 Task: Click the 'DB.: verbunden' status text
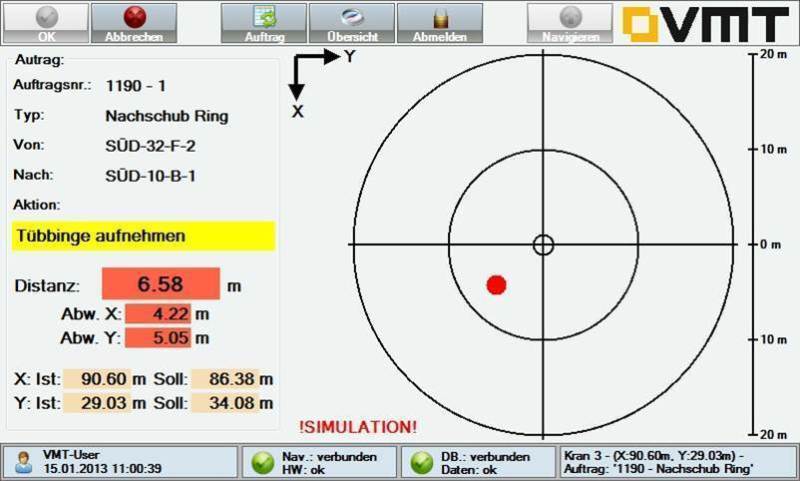(x=486, y=457)
